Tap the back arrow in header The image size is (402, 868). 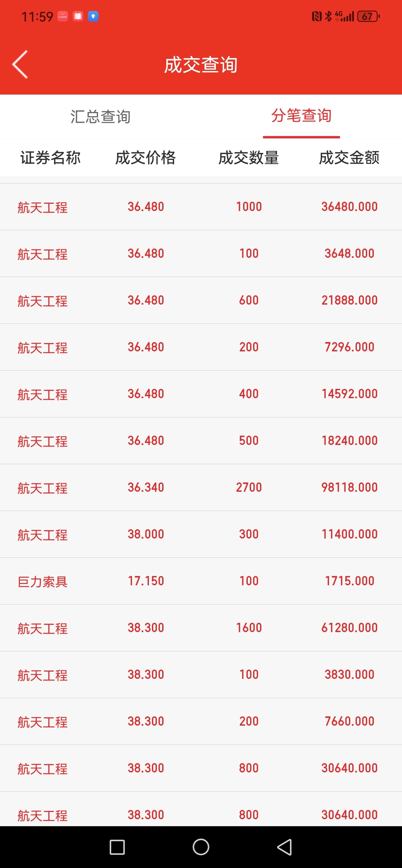(20, 64)
